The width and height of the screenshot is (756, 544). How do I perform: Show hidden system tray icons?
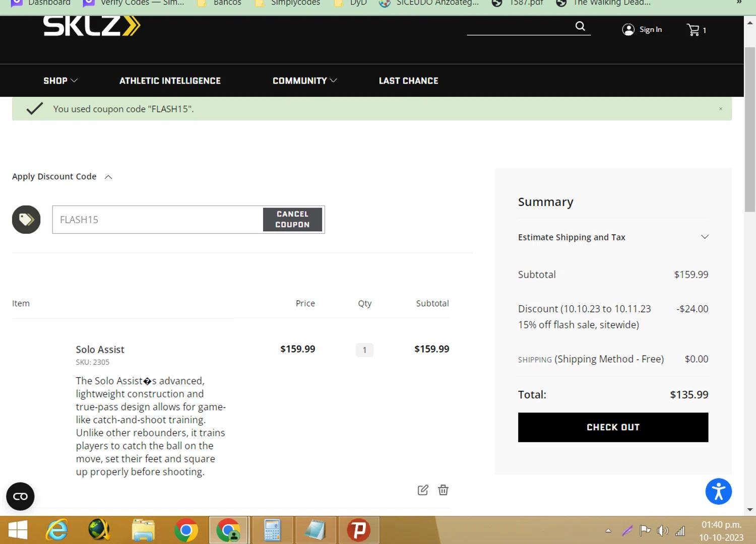[608, 530]
